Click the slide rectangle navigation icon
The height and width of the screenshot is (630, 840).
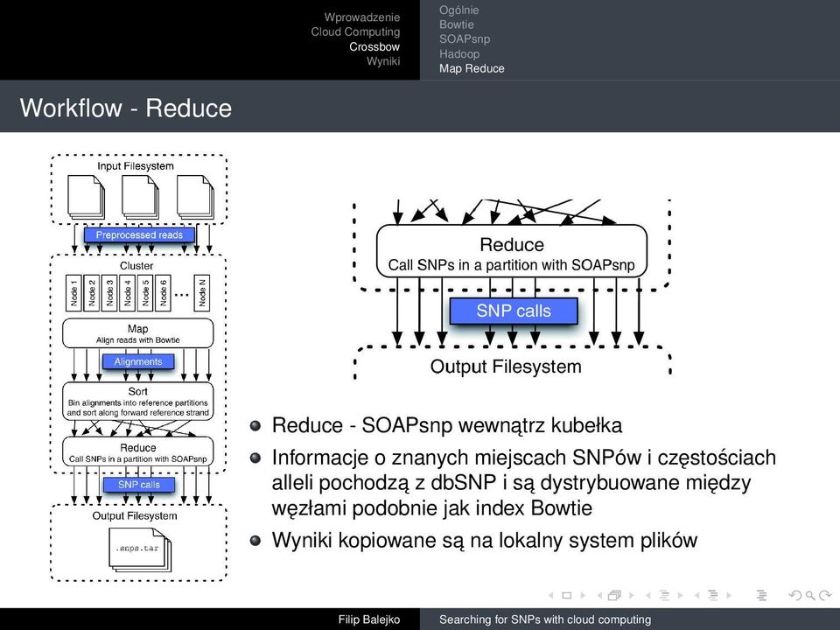click(x=567, y=595)
